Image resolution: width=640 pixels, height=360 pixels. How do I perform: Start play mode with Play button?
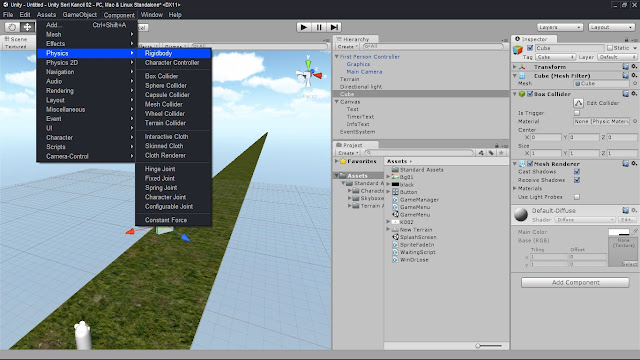click(303, 27)
